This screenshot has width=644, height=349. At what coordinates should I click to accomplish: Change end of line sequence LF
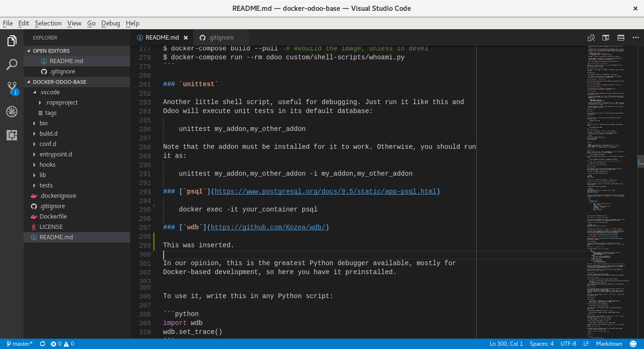586,344
